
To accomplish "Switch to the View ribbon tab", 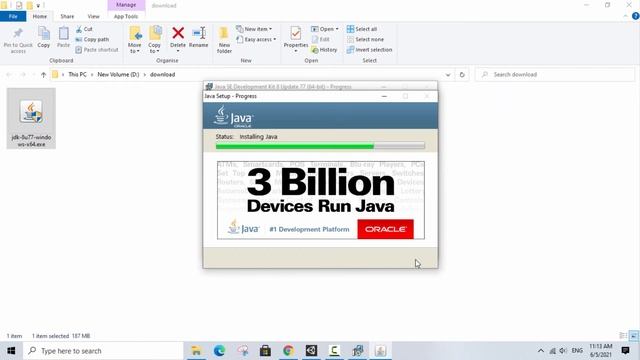I will pyautogui.click(x=93, y=16).
